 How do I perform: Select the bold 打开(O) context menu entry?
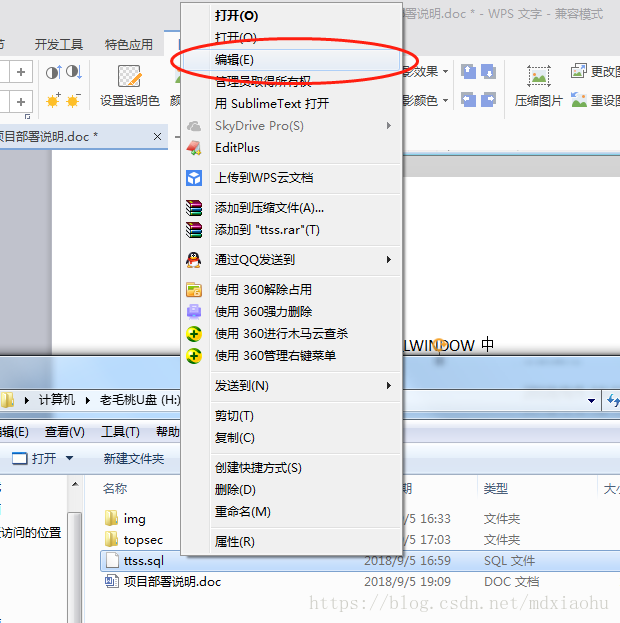(x=236, y=15)
